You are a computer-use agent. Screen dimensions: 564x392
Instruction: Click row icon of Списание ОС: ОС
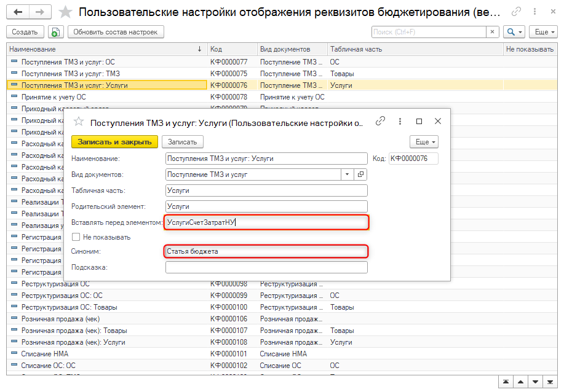click(x=14, y=365)
